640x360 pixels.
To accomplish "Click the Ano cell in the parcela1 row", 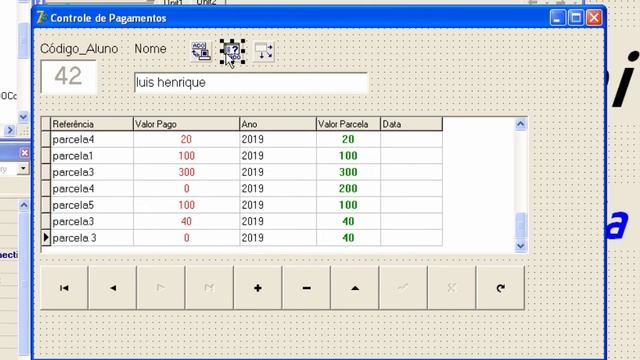I will tap(278, 156).
